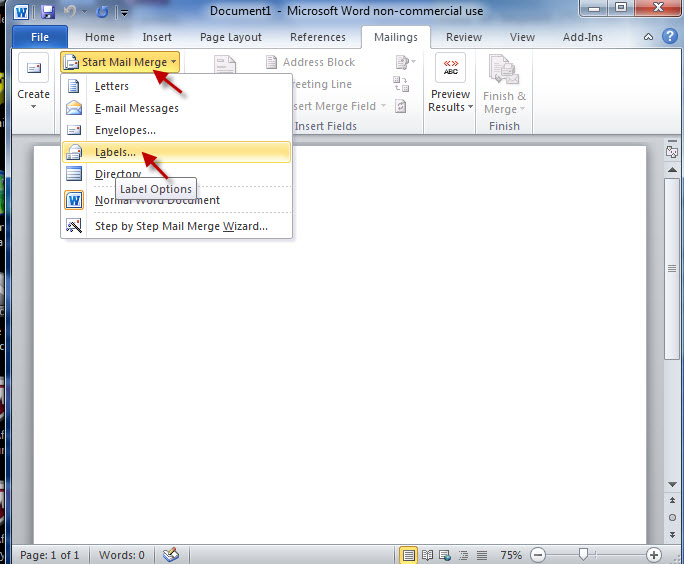Click the zoom slider handle
The image size is (684, 564).
583,554
